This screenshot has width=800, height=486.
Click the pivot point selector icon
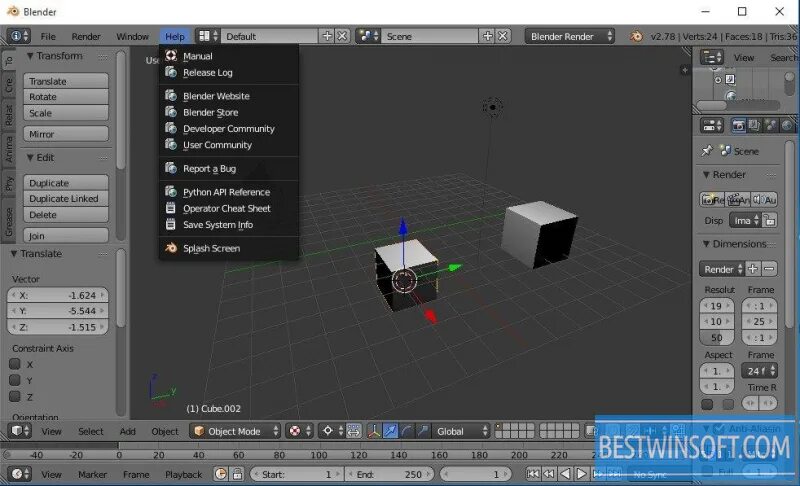click(332, 431)
